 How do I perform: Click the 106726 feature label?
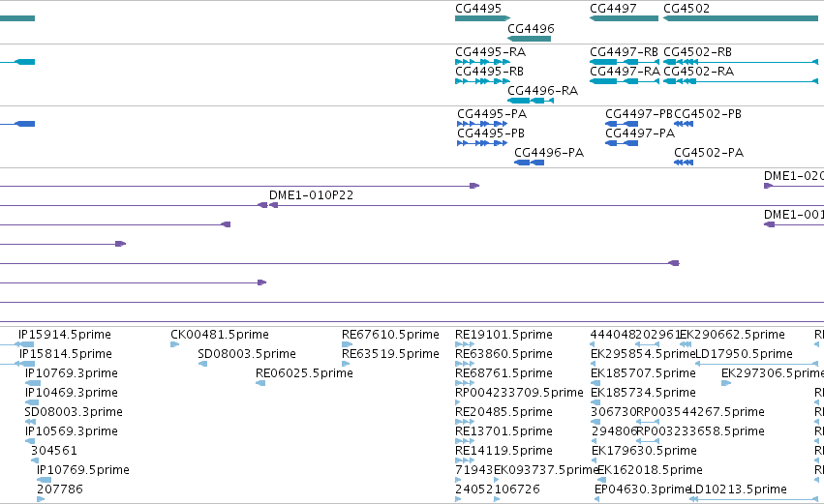(x=517, y=489)
